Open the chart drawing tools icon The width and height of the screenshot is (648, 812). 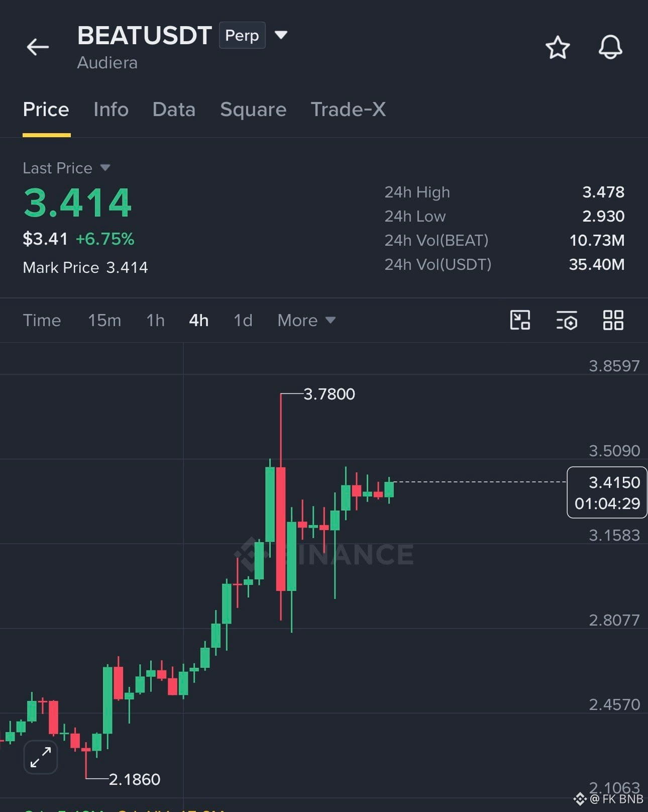coord(520,320)
